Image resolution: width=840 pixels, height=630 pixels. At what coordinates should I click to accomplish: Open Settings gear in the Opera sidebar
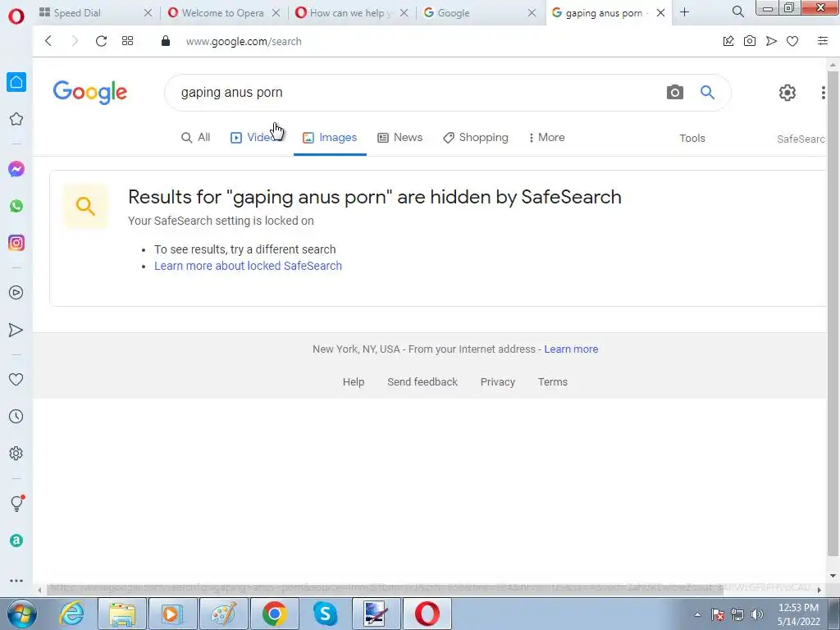click(x=16, y=453)
